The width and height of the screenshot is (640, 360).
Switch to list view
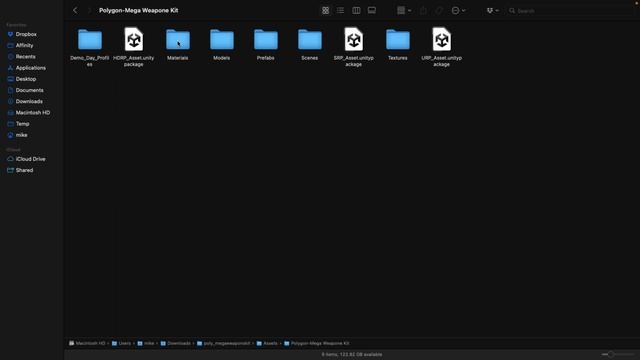[340, 11]
